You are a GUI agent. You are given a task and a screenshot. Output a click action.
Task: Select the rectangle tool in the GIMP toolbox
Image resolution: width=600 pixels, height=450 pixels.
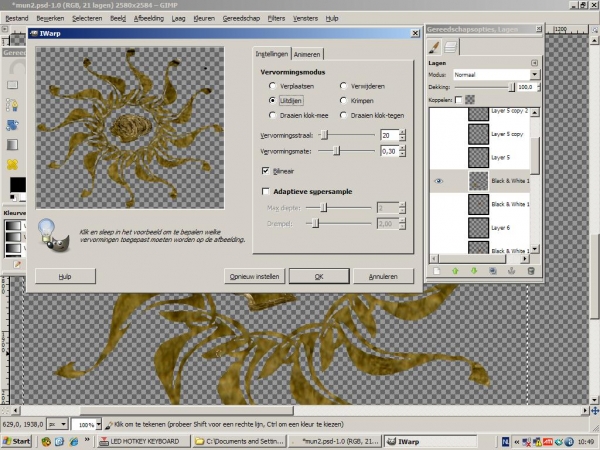pos(12,85)
